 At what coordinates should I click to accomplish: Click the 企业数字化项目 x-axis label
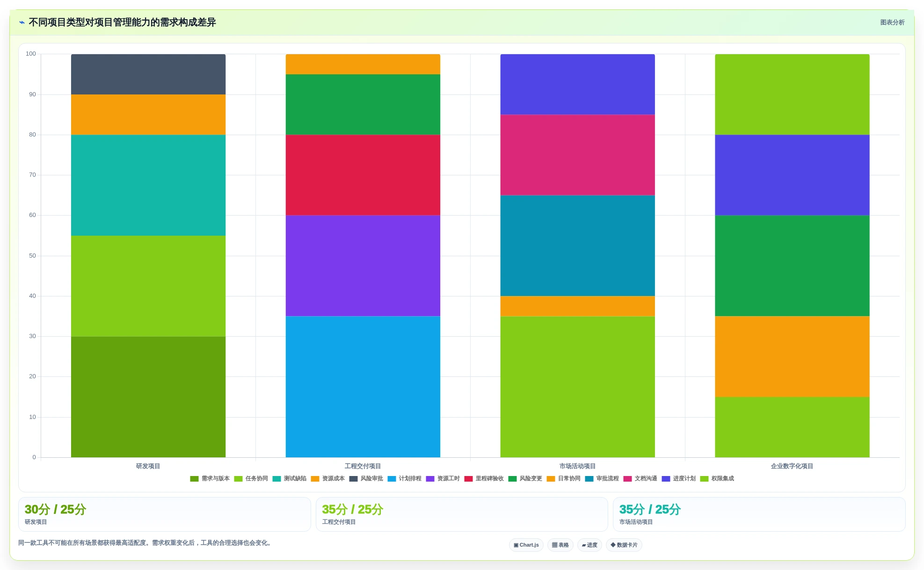[x=792, y=466]
